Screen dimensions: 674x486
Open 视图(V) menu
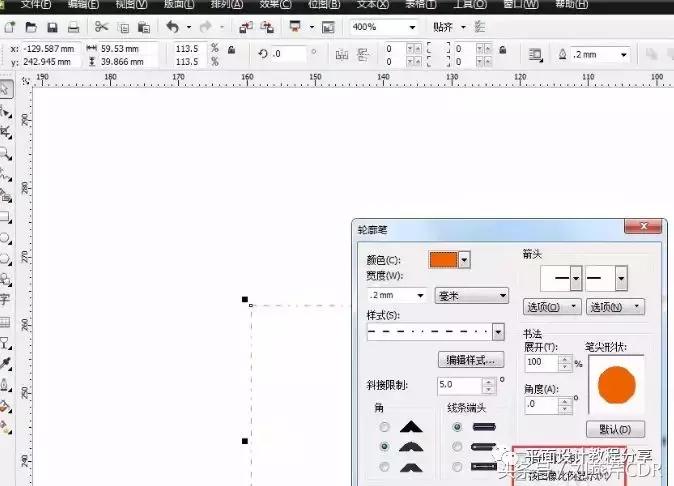(131, 5)
